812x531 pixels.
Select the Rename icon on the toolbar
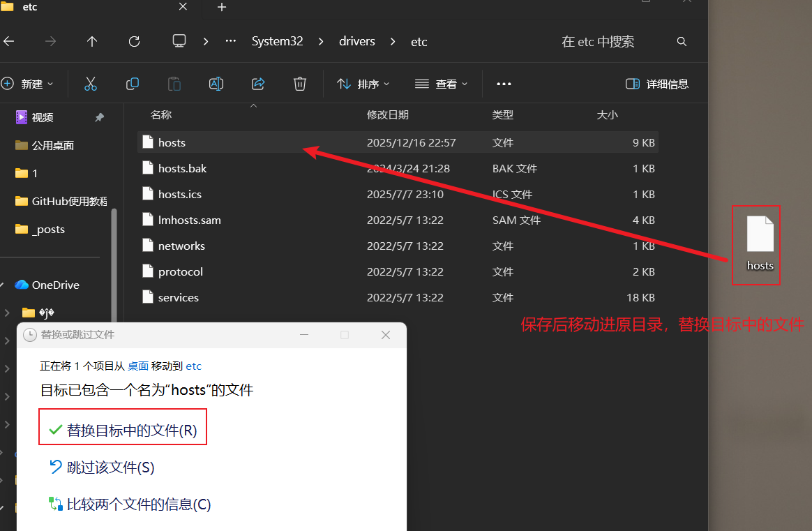pyautogui.click(x=216, y=83)
